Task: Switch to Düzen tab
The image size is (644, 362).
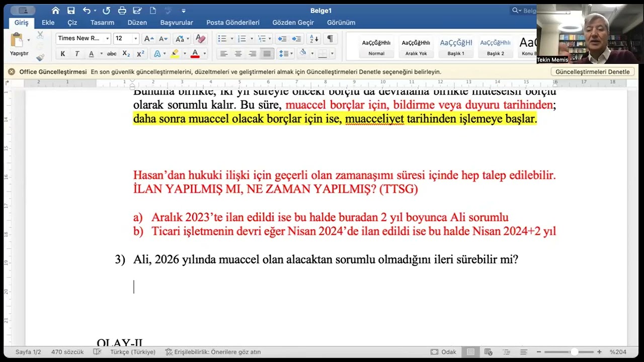Action: (137, 23)
